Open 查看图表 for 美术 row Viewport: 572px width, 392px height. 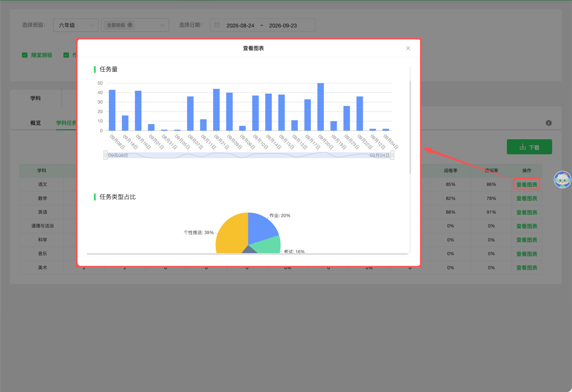pos(527,268)
